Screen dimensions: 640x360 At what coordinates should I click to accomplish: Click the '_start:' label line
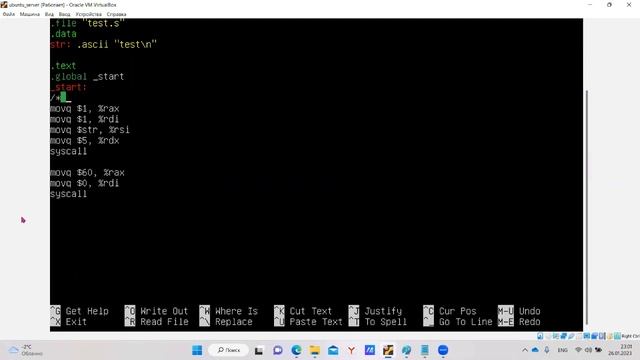point(69,87)
